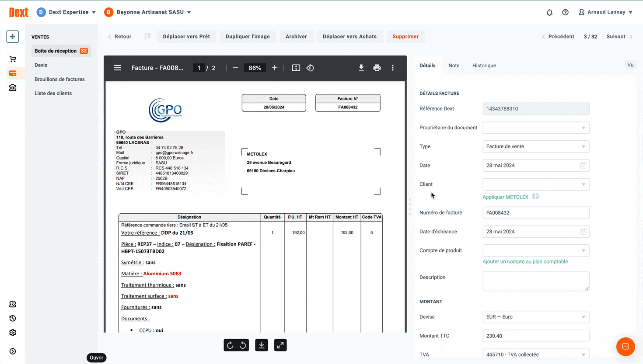Click the Description text area

pyautogui.click(x=536, y=281)
